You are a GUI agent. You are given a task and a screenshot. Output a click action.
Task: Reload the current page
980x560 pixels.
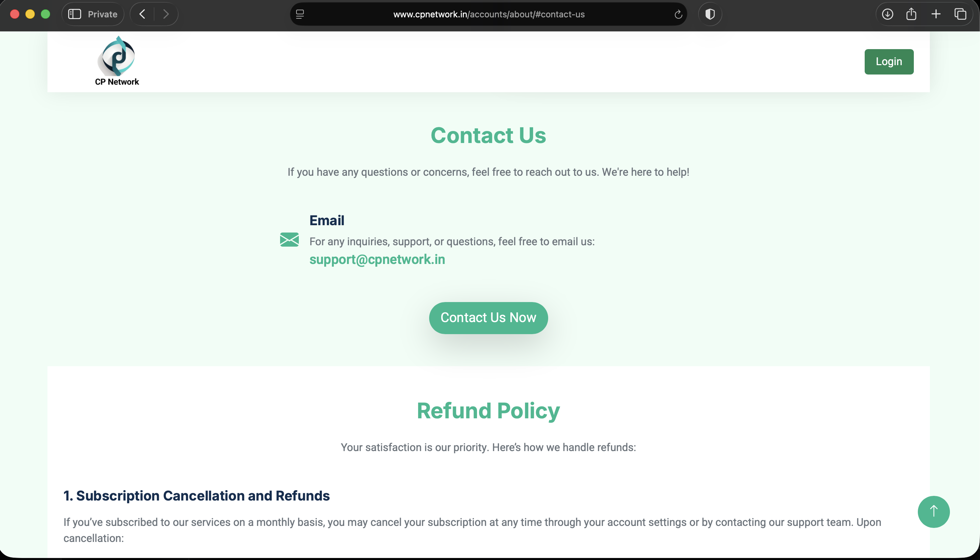pyautogui.click(x=678, y=14)
